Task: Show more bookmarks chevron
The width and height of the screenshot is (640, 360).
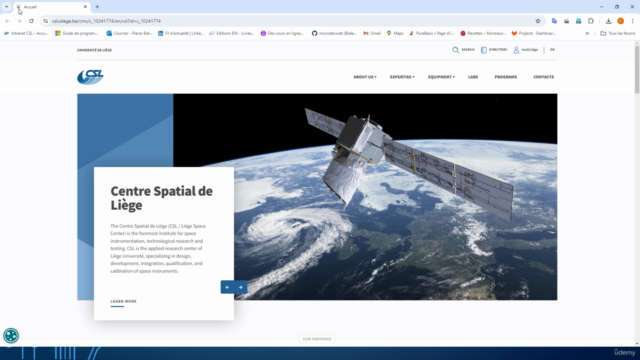Action: [x=587, y=33]
